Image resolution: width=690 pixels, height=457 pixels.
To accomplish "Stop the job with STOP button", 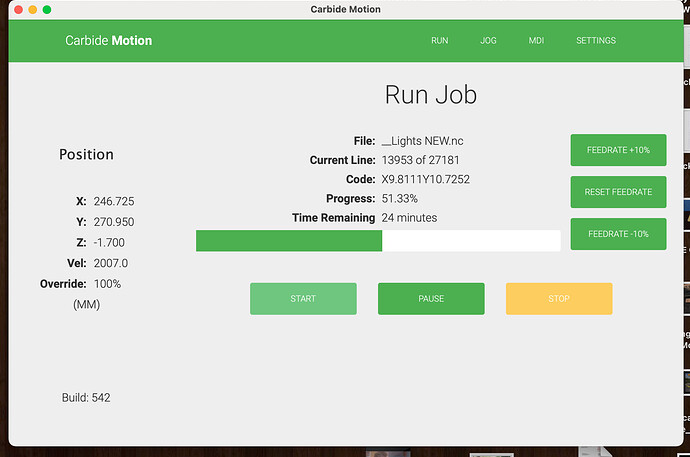I will 559,299.
